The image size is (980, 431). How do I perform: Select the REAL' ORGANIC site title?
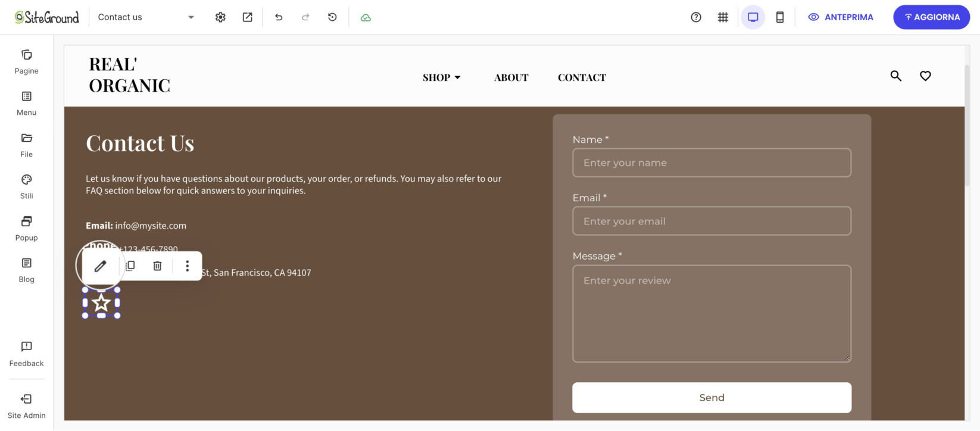tap(130, 75)
